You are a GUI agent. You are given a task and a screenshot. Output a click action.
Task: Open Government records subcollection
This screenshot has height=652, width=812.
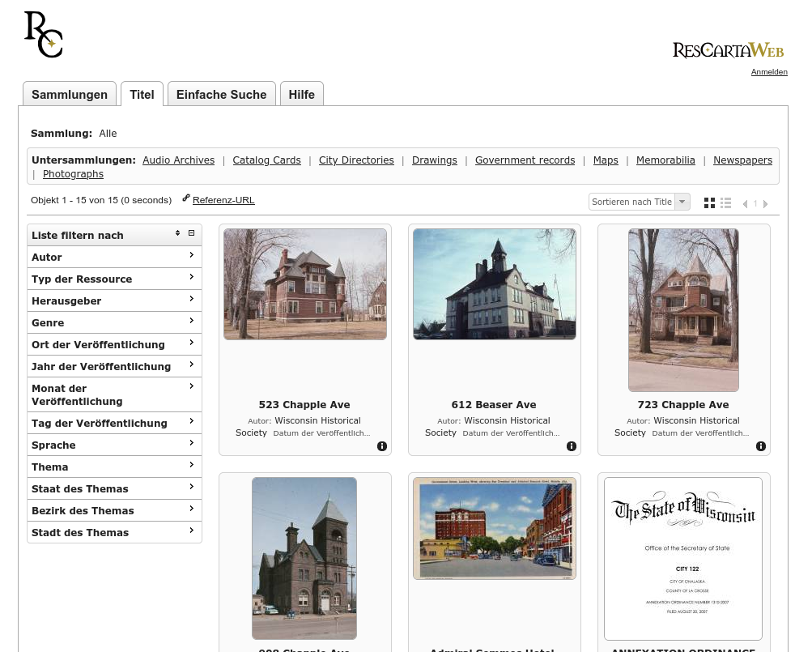pyautogui.click(x=525, y=160)
